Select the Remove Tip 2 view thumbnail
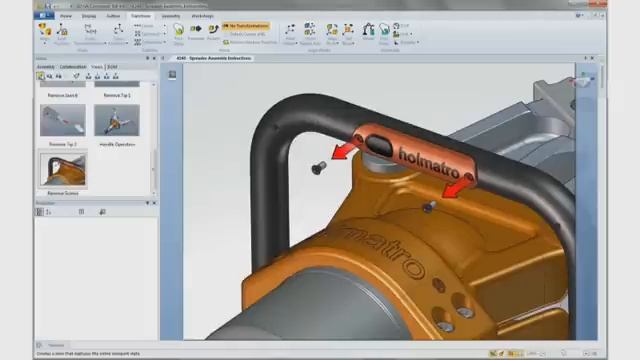This screenshot has width=640, height=360. 63,120
